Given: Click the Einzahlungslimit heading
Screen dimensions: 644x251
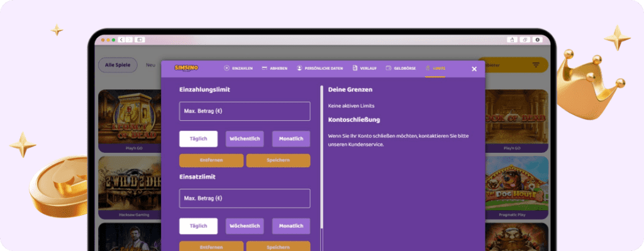Looking at the screenshot, I should [x=204, y=89].
